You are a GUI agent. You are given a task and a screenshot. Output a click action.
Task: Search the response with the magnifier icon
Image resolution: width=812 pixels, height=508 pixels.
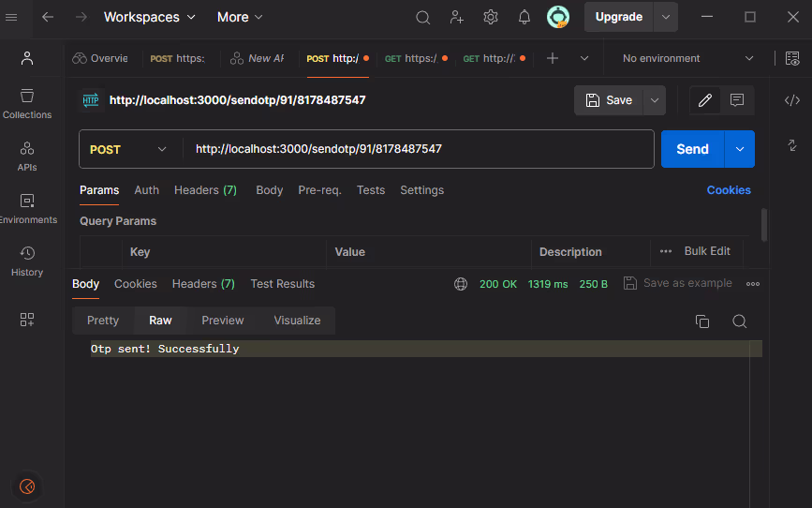point(740,321)
